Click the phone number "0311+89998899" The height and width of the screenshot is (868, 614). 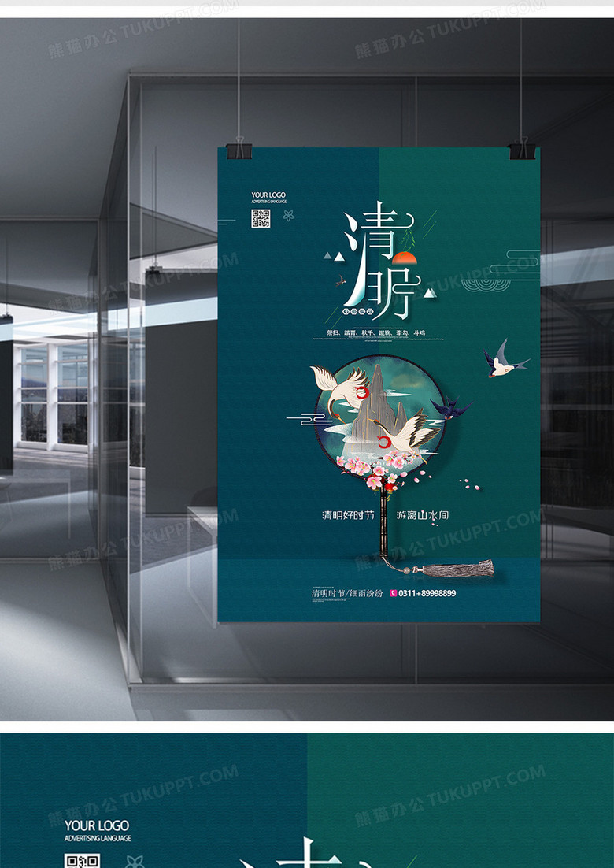[x=427, y=593]
